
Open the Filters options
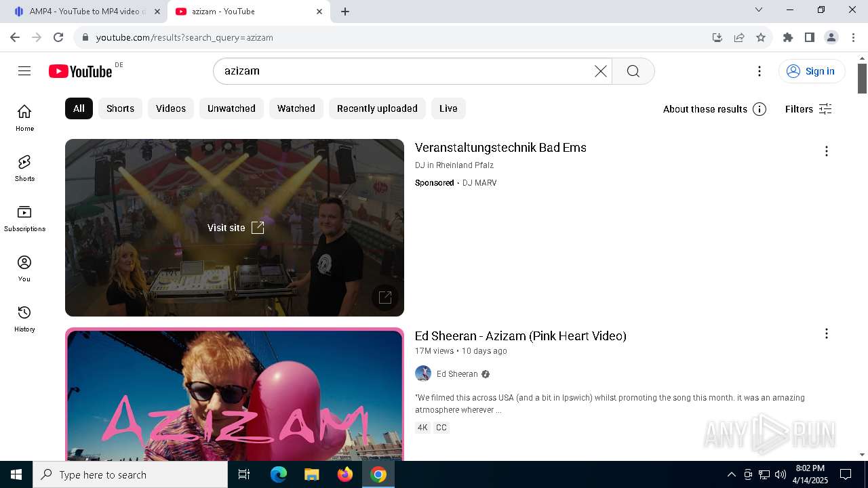[x=808, y=109]
